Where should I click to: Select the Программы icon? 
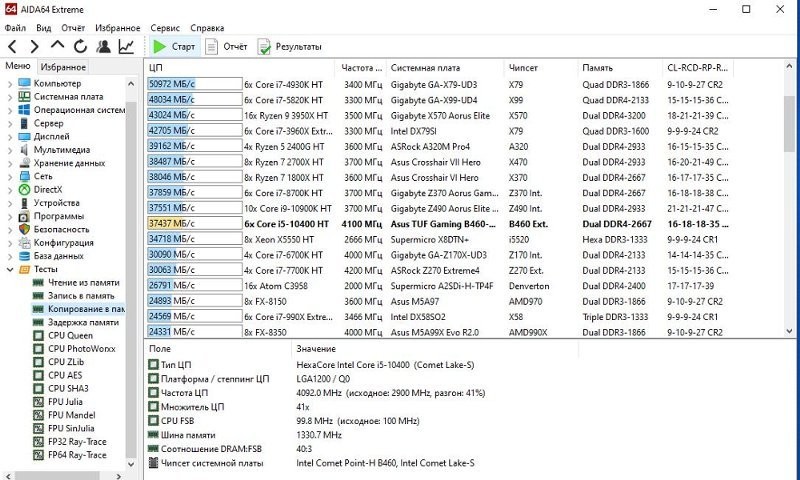pos(24,216)
